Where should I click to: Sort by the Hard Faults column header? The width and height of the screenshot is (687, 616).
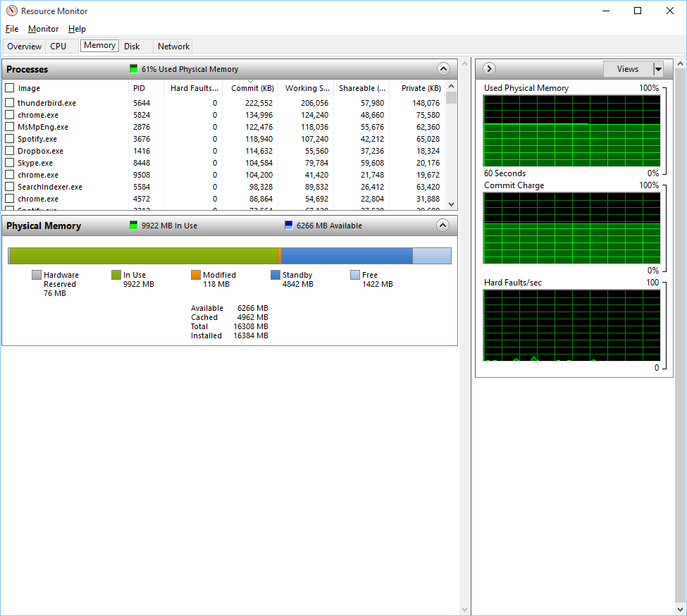click(x=194, y=88)
